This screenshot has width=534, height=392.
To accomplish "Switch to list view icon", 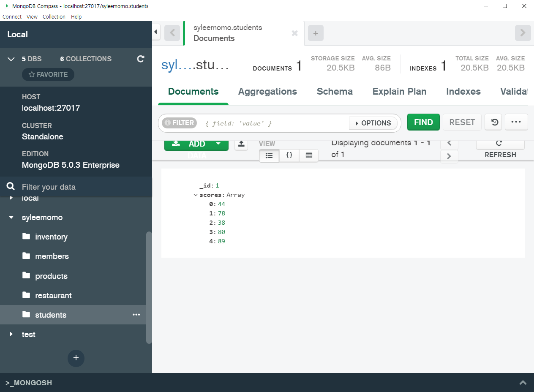I will pyautogui.click(x=269, y=155).
